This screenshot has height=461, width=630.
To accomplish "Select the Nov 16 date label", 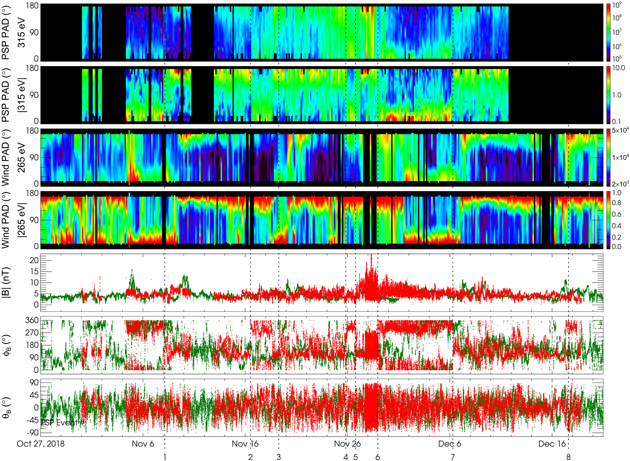I will 246,443.
